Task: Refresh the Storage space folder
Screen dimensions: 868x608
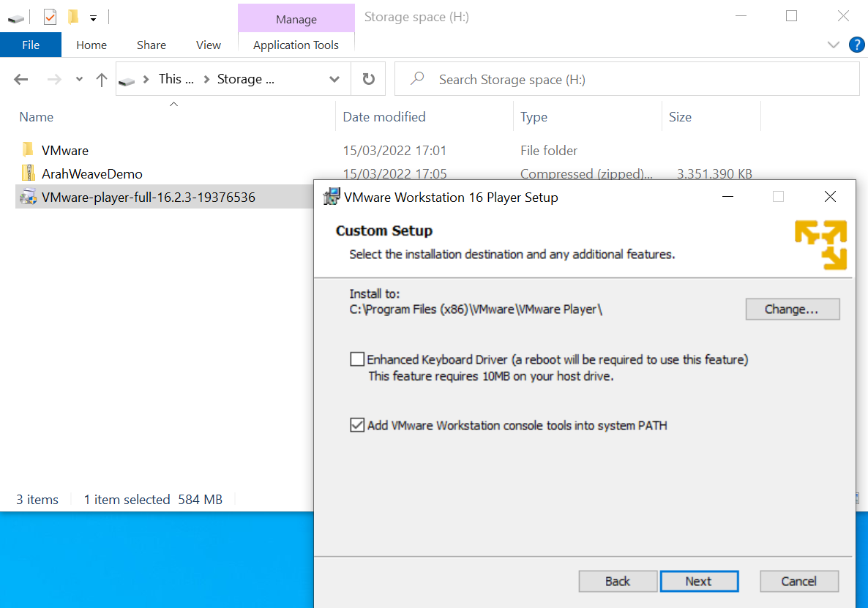Action: click(x=368, y=79)
